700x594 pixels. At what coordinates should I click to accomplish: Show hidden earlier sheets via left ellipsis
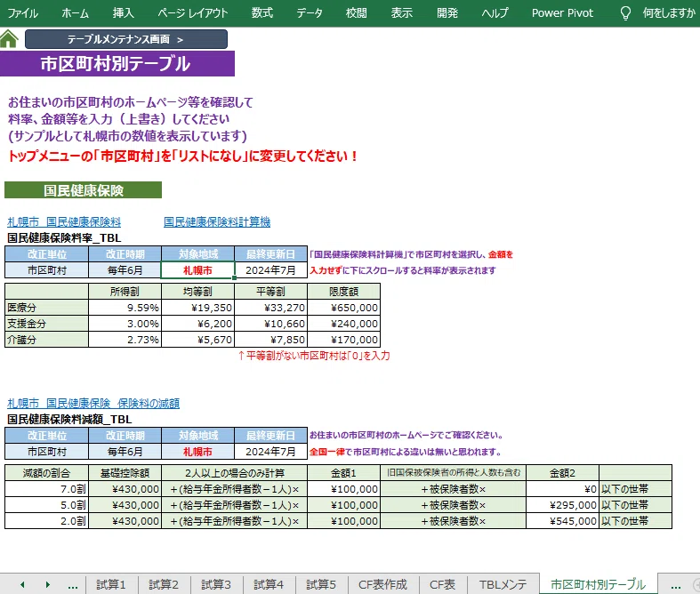tap(73, 584)
